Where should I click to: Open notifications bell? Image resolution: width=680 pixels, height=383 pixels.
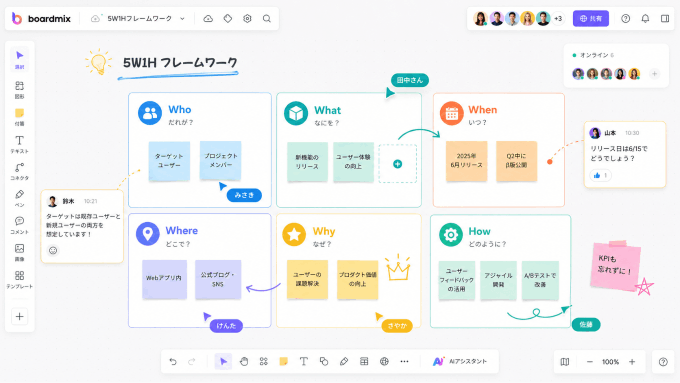[x=645, y=19]
